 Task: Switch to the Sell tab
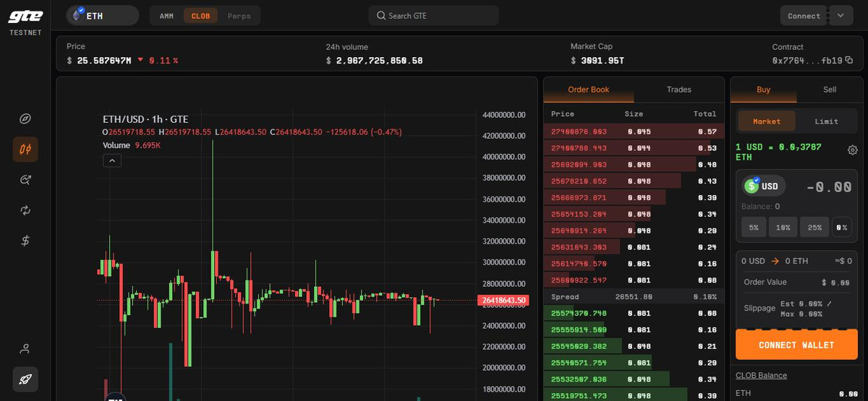tap(830, 90)
